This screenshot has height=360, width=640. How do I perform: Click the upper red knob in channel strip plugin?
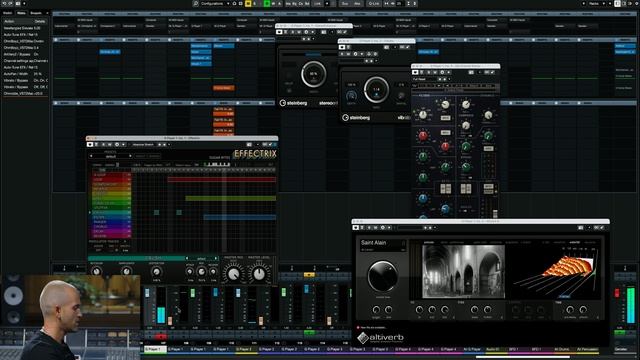coord(423,136)
